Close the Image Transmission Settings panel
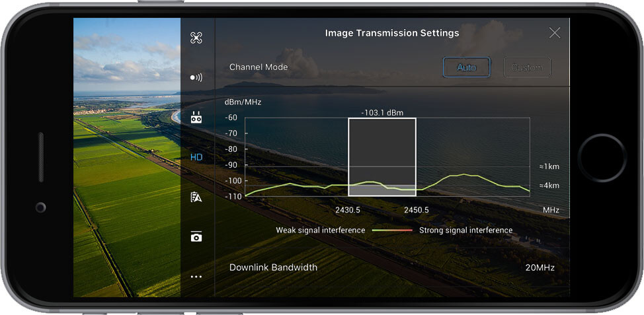Image resolution: width=644 pixels, height=315 pixels. pyautogui.click(x=554, y=33)
